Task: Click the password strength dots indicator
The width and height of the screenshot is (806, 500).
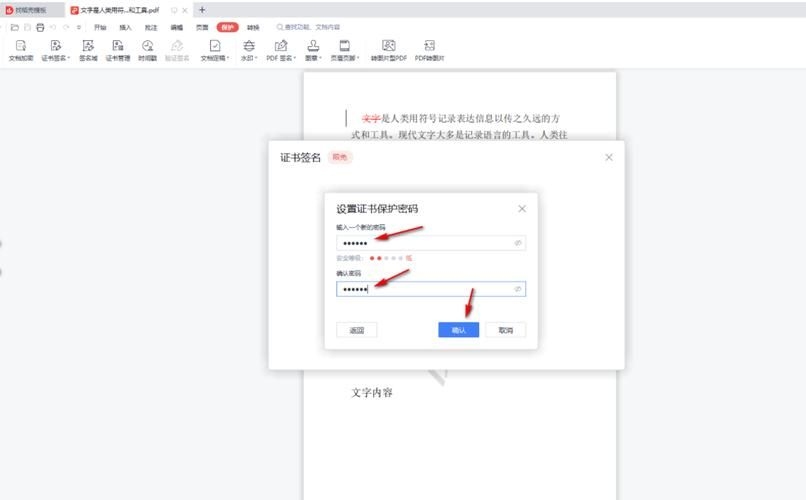Action: tap(386, 258)
